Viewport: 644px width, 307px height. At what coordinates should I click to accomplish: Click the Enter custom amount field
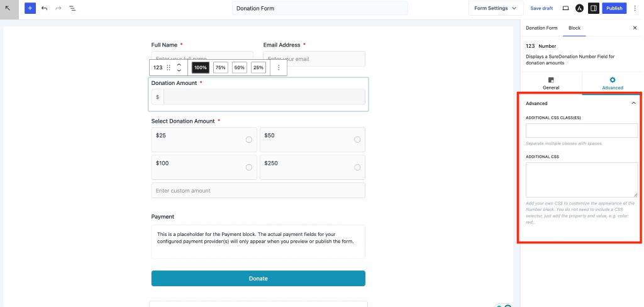[x=258, y=191]
